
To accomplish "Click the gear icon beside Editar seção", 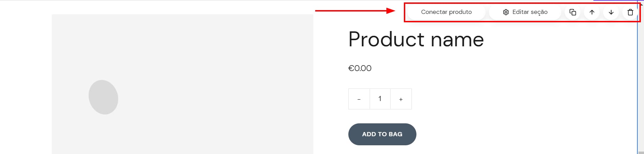I will [x=506, y=12].
